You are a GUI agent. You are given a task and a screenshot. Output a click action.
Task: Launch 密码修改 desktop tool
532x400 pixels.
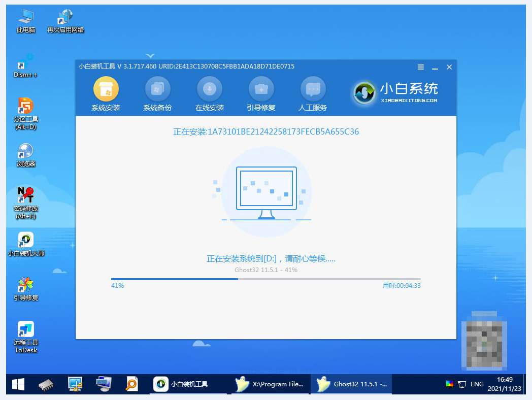pos(25,197)
